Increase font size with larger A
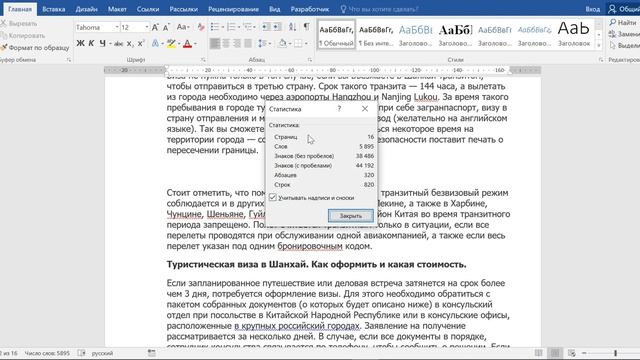 155,27
